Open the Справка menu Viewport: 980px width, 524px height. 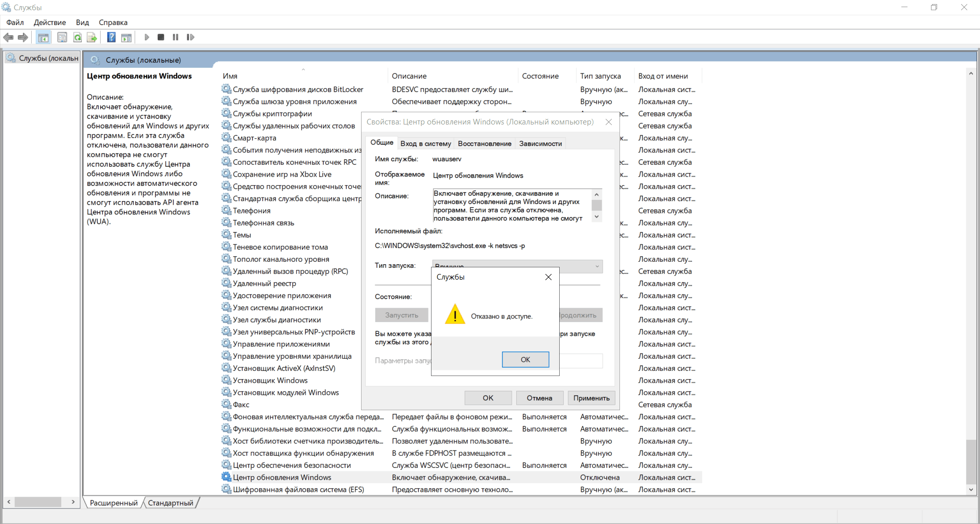click(x=113, y=22)
